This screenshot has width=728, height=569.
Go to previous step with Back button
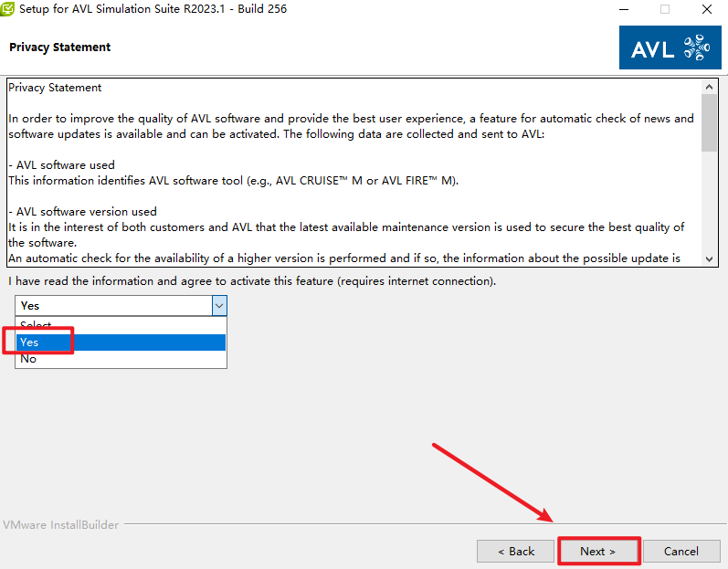pyautogui.click(x=515, y=551)
